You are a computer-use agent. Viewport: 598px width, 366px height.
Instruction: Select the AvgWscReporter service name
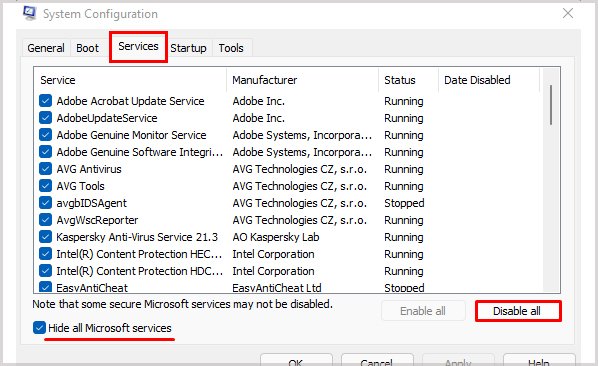coord(97,220)
